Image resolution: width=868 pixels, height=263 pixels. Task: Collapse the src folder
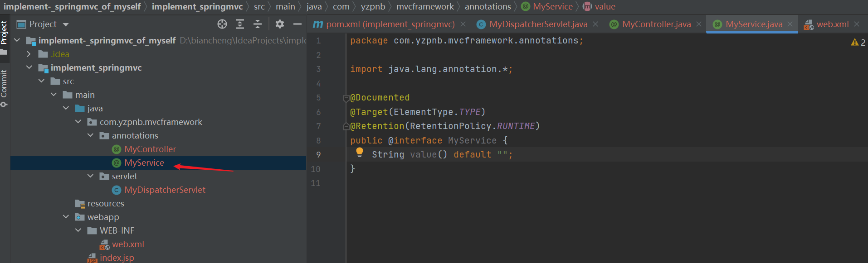(41, 81)
